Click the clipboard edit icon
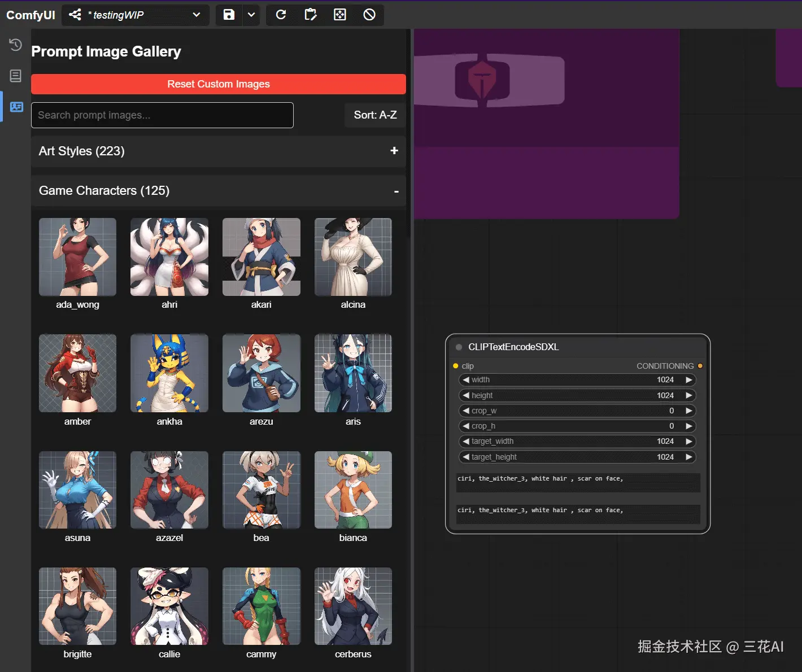802x672 pixels. click(x=310, y=15)
